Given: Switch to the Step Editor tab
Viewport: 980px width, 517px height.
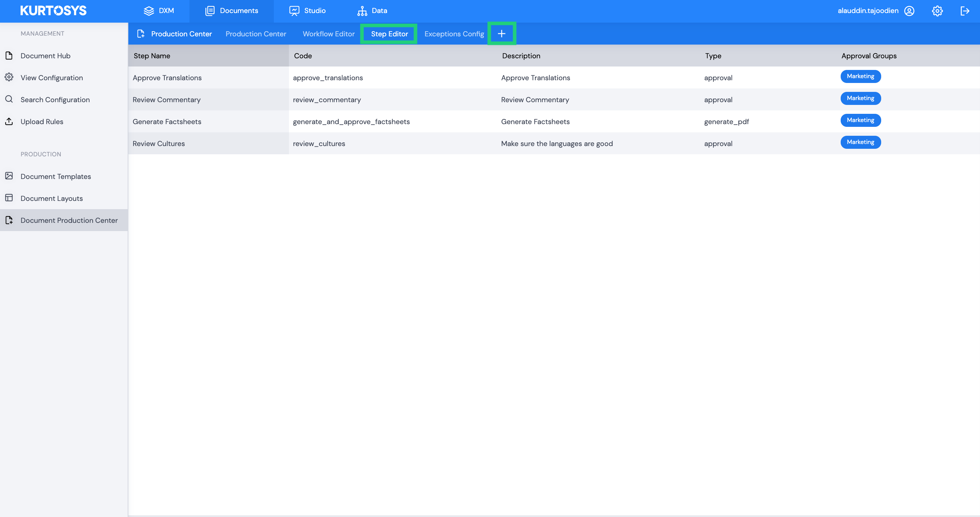Looking at the screenshot, I should click(x=389, y=34).
